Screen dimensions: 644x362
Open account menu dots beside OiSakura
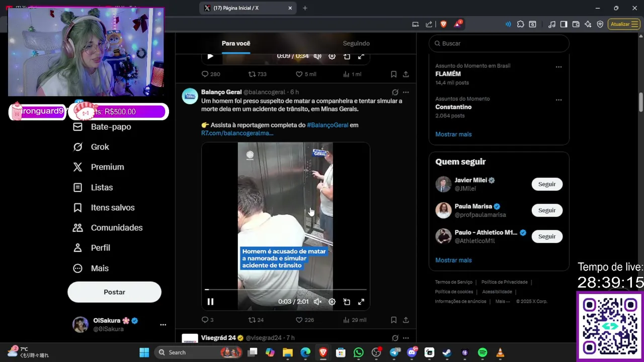pos(163,325)
